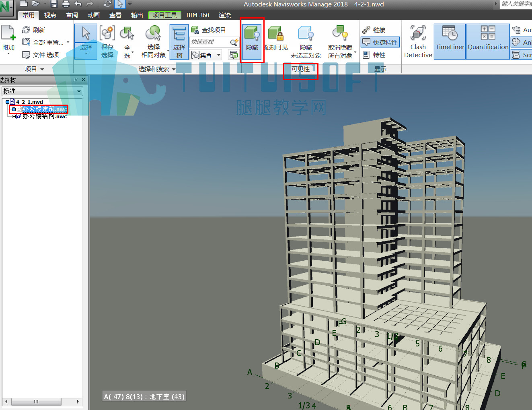Switch to the 审阅 (Review) tab

coord(72,15)
